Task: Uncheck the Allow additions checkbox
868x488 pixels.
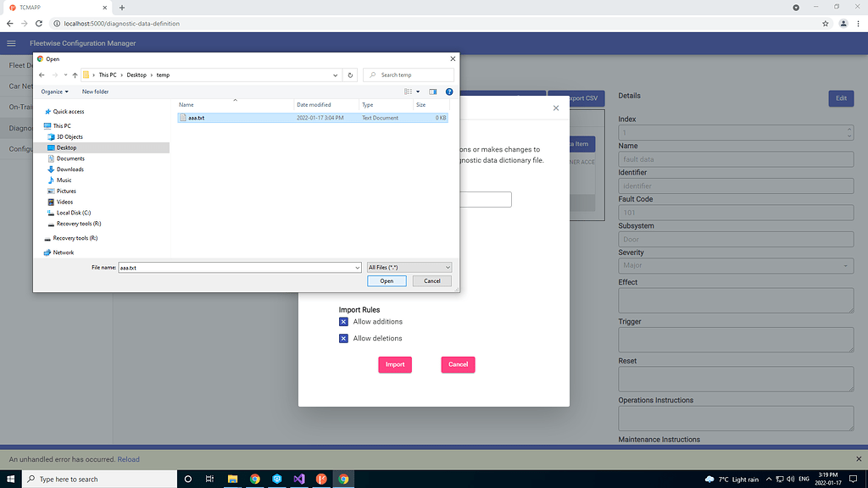Action: [x=343, y=321]
